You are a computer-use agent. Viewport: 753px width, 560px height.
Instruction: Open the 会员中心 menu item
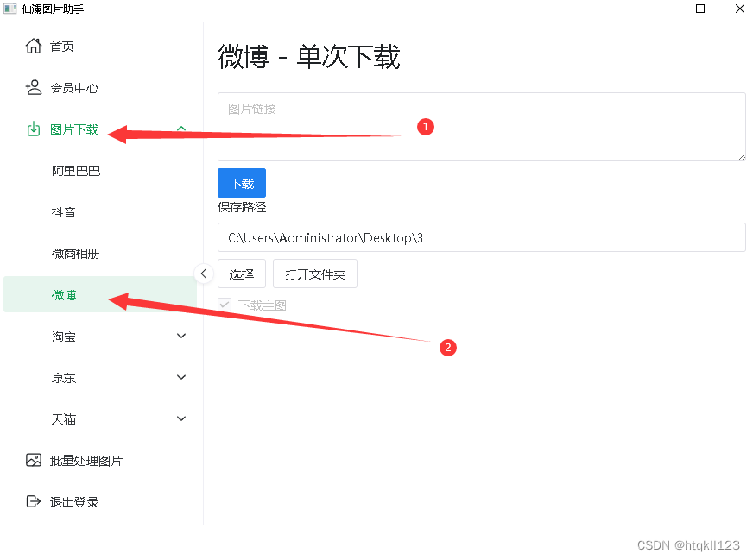coord(100,88)
